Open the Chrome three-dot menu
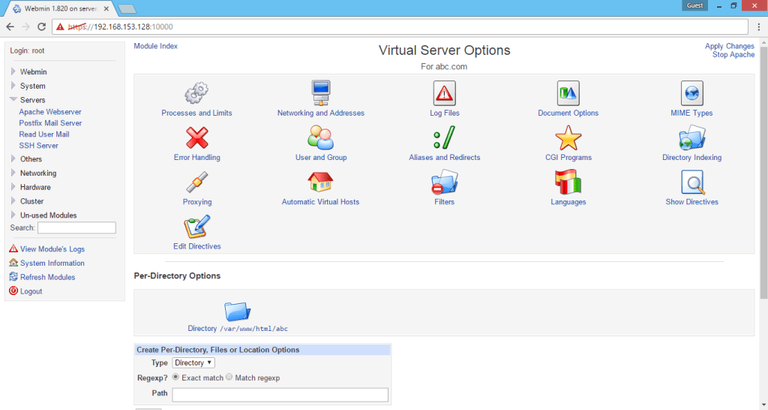The height and width of the screenshot is (410, 768). click(x=759, y=27)
